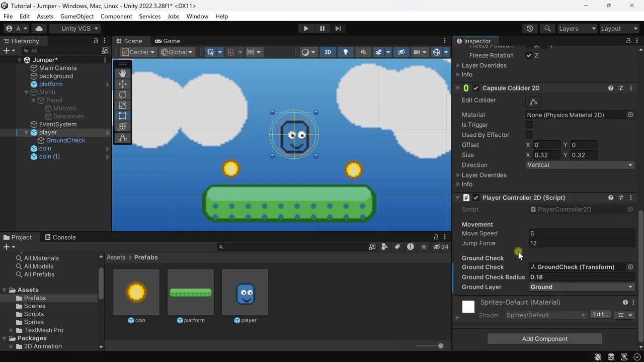The height and width of the screenshot is (362, 644).
Task: Open Capsule Collider 2D presets icon
Action: (621, 88)
